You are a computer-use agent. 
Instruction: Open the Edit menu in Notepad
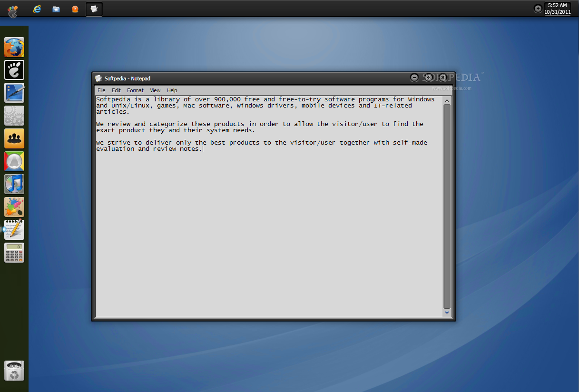pyautogui.click(x=116, y=90)
